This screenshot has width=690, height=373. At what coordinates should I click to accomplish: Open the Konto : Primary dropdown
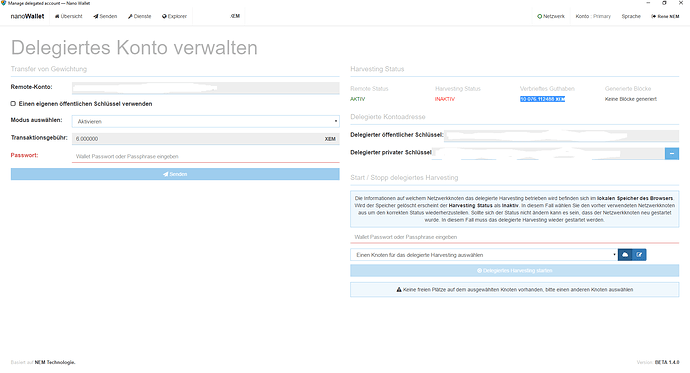pyautogui.click(x=593, y=16)
